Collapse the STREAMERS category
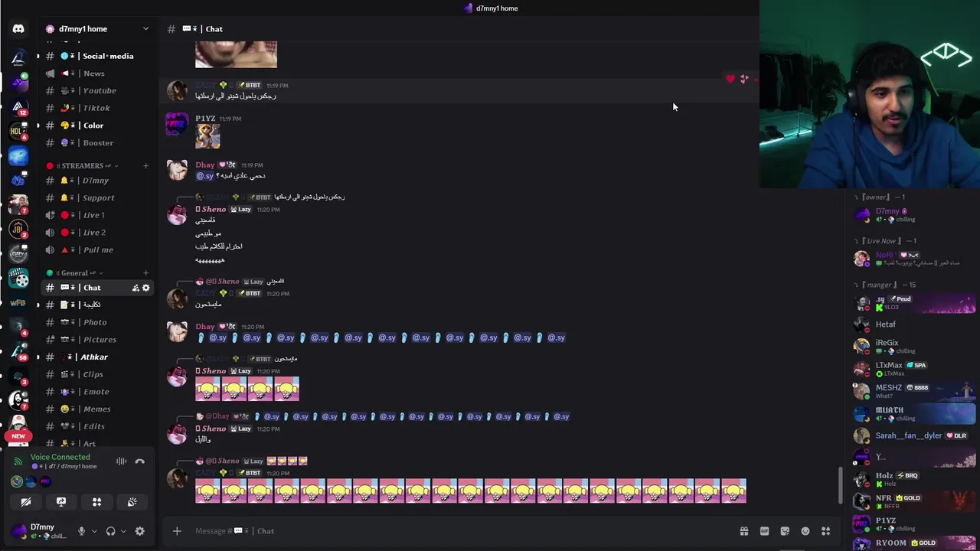 click(83, 165)
